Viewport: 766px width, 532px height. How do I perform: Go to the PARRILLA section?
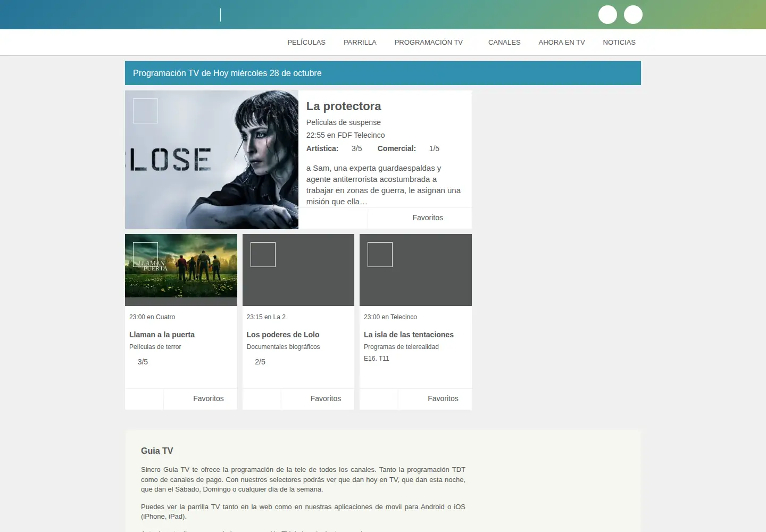click(x=360, y=43)
